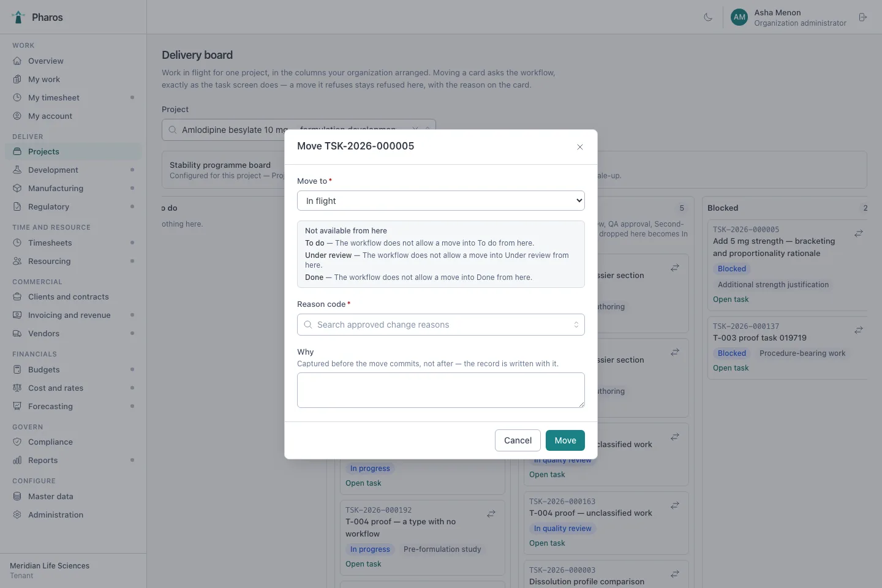Click the Pharos logo
Image resolution: width=882 pixels, height=588 pixels.
[x=18, y=17]
